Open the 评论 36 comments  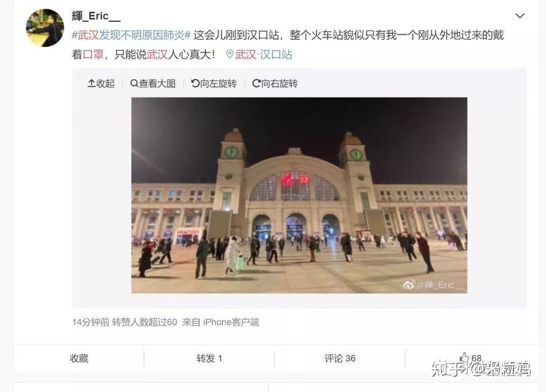[340, 358]
